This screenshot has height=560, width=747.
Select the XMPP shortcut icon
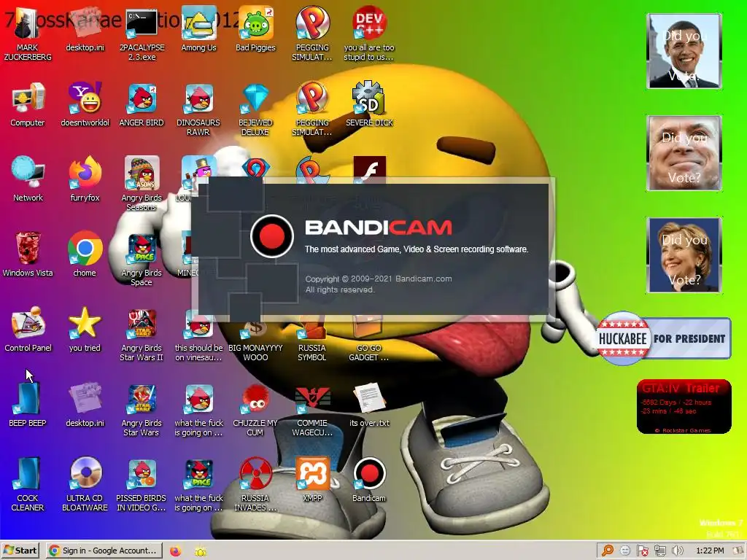(312, 480)
